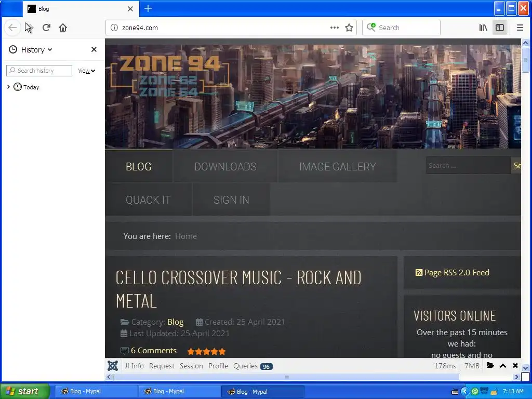The width and height of the screenshot is (532, 399).
Task: Toggle the sidebar toolbar button
Action: click(500, 28)
